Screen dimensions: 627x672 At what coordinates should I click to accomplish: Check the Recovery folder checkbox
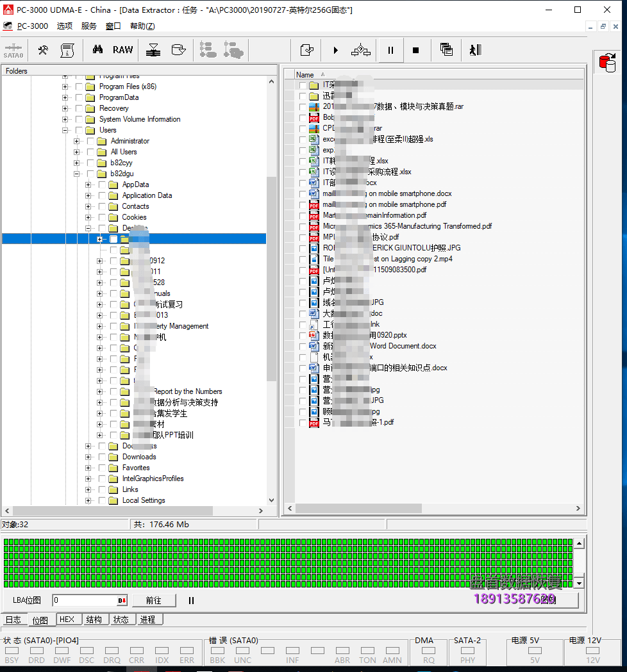tap(79, 108)
